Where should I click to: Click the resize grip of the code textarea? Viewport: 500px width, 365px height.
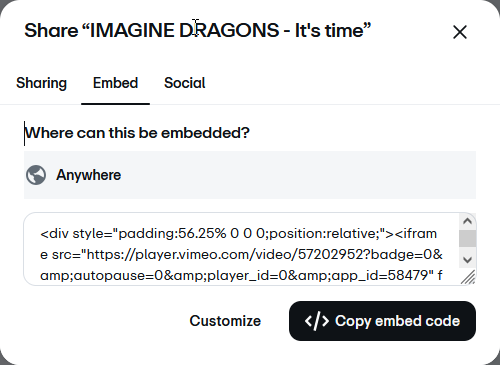(x=468, y=277)
